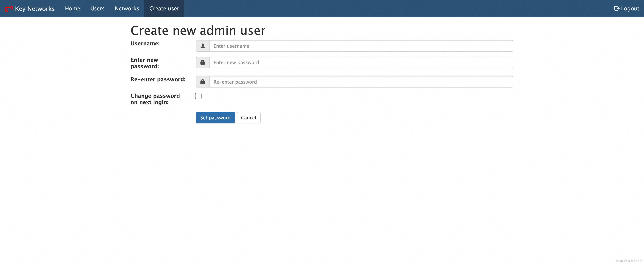
Task: Click the user profile icon in username field
Action: (x=202, y=46)
